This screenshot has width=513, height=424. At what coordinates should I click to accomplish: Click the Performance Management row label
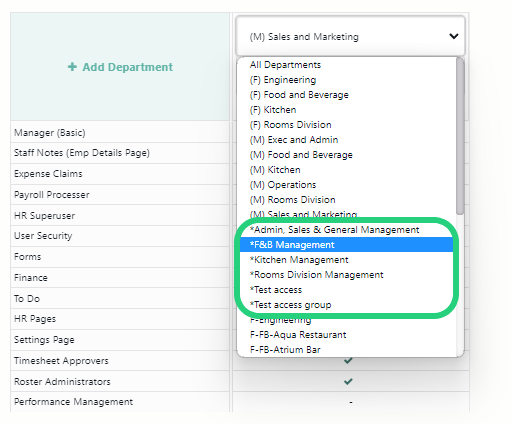point(73,402)
